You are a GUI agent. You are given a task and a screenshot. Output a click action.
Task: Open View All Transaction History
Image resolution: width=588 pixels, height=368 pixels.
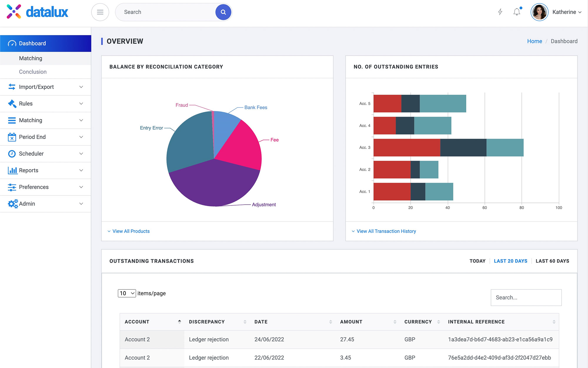(x=386, y=231)
